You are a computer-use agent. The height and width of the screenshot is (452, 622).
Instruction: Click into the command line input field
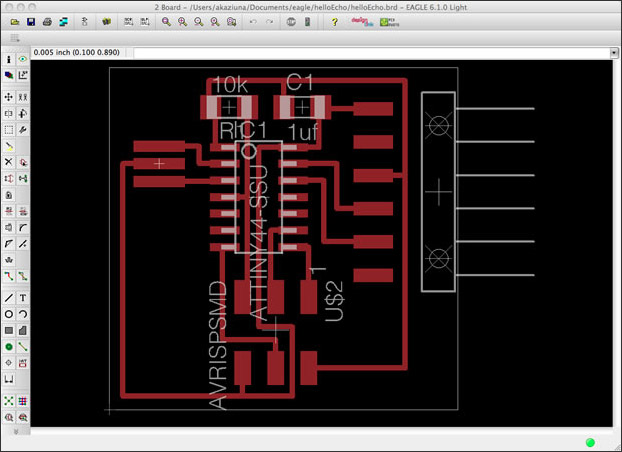tap(372, 52)
